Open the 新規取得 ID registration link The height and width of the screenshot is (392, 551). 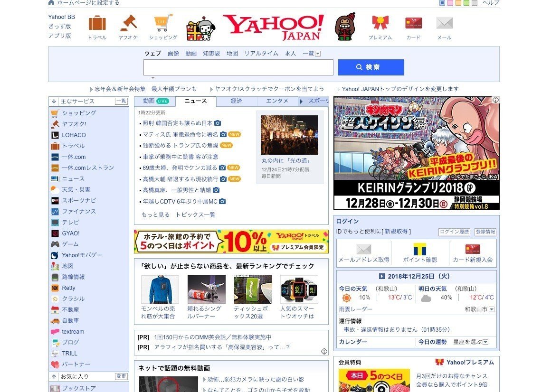coord(396,232)
